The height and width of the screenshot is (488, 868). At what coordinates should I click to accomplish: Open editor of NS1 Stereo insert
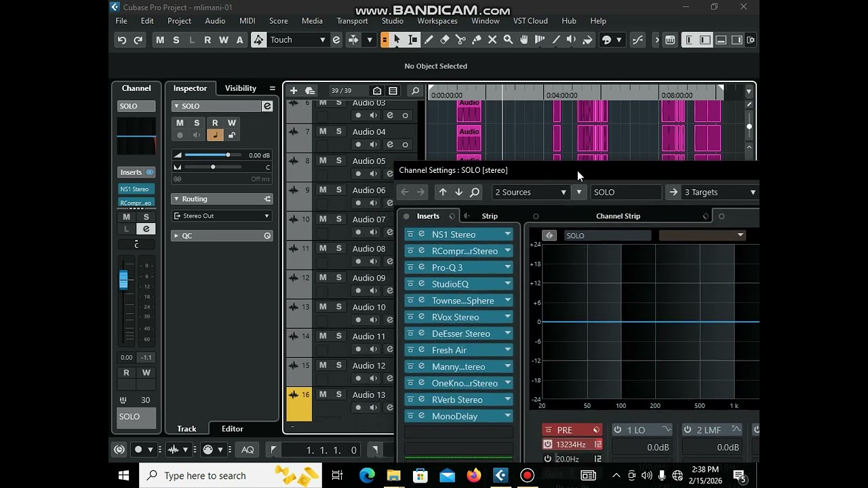(x=421, y=235)
